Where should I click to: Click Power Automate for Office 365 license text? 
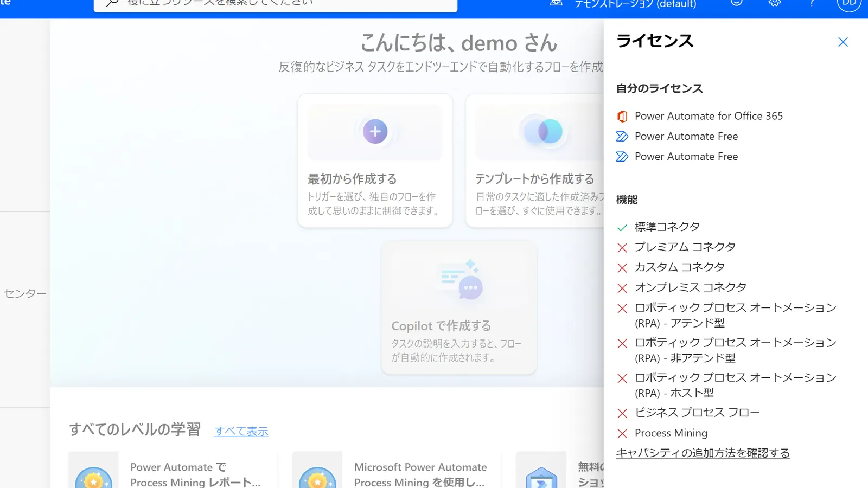pyautogui.click(x=709, y=116)
